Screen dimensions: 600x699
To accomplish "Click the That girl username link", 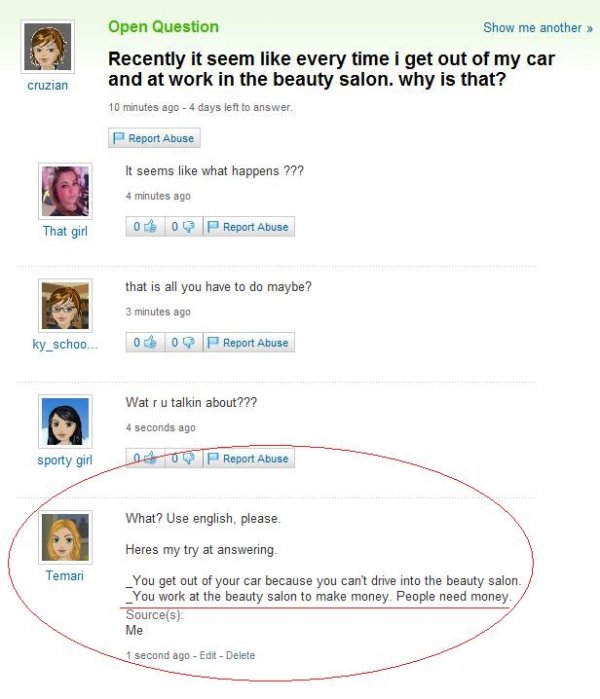I will point(65,231).
